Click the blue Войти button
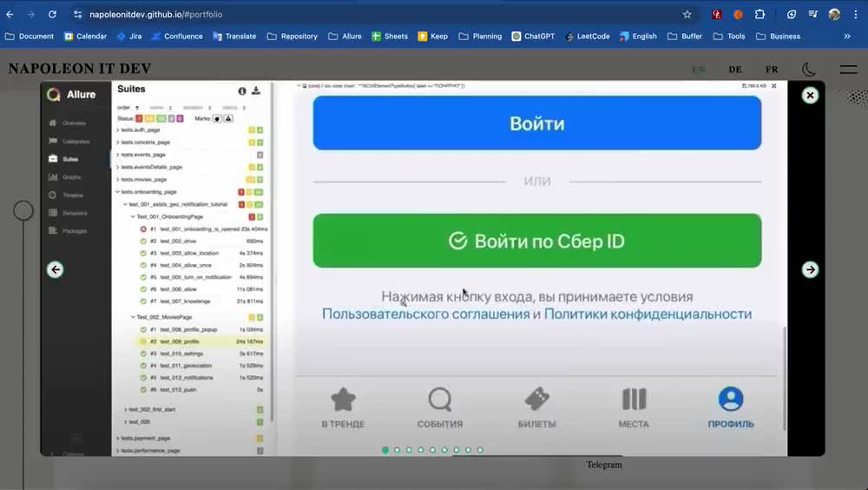This screenshot has width=868, height=490. 537,123
